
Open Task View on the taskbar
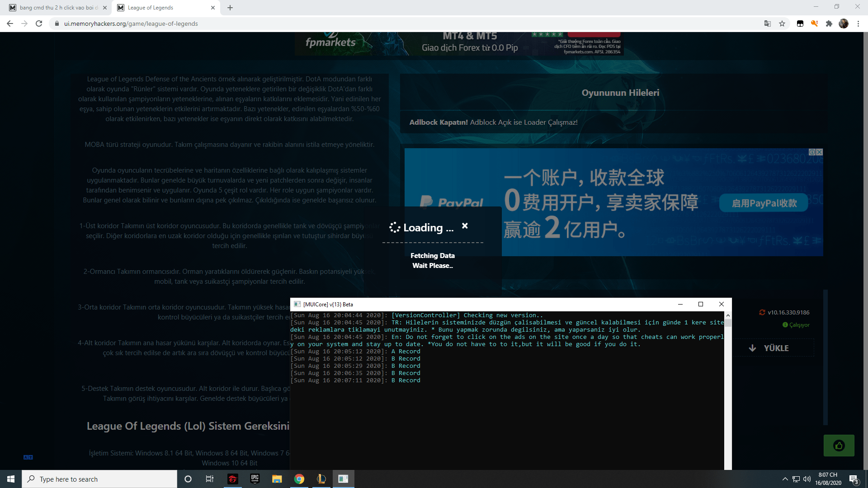coord(210,479)
